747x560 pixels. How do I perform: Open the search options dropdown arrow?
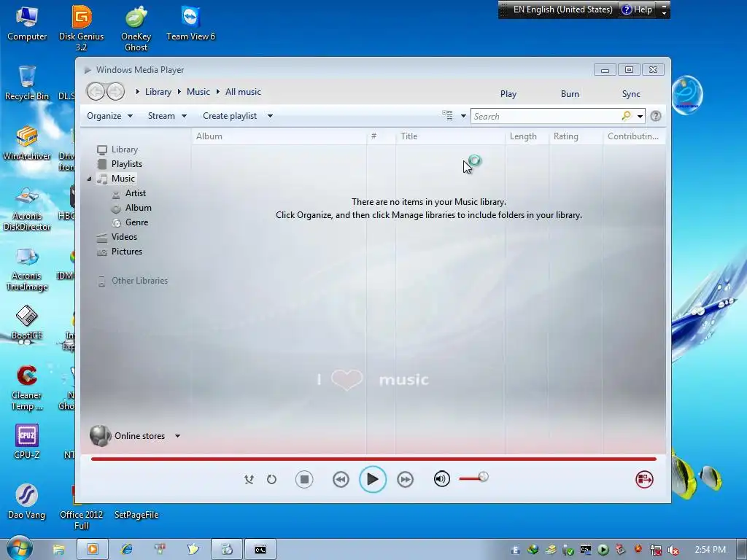640,116
